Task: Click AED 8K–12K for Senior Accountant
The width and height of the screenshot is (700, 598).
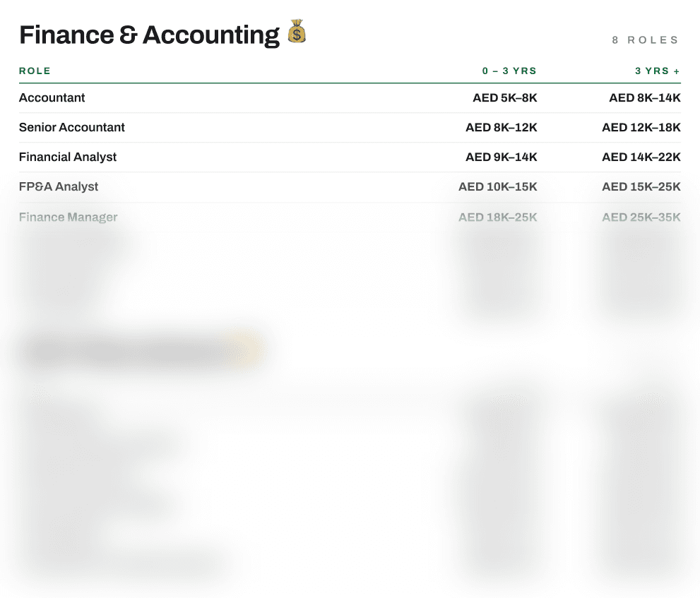Action: (x=502, y=127)
